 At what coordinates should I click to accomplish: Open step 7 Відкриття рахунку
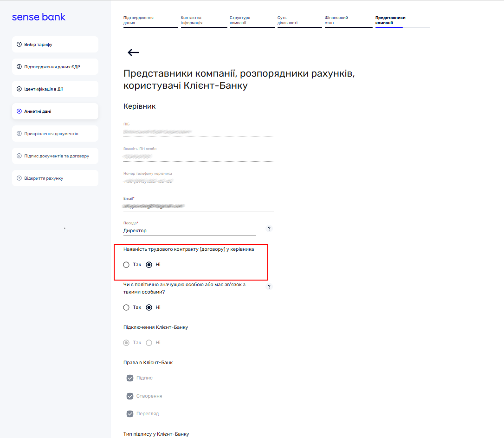(55, 178)
